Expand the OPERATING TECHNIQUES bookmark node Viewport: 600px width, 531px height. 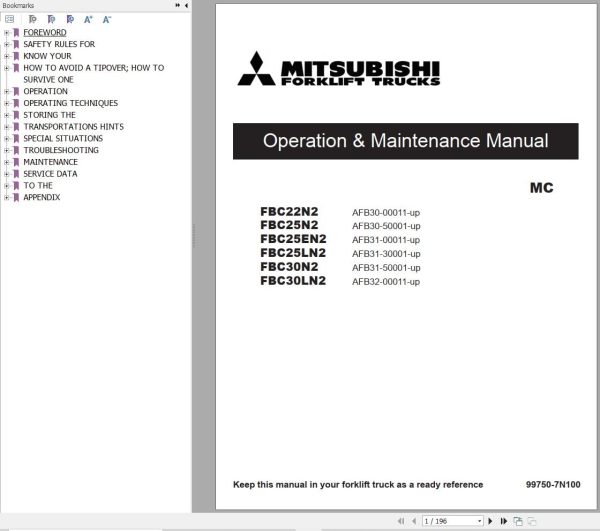point(7,103)
